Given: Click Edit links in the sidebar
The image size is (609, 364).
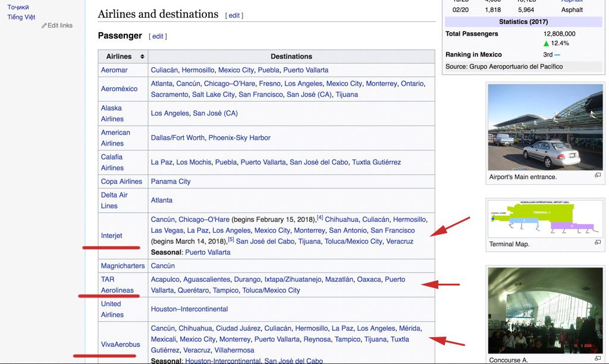Looking at the screenshot, I should (x=60, y=25).
